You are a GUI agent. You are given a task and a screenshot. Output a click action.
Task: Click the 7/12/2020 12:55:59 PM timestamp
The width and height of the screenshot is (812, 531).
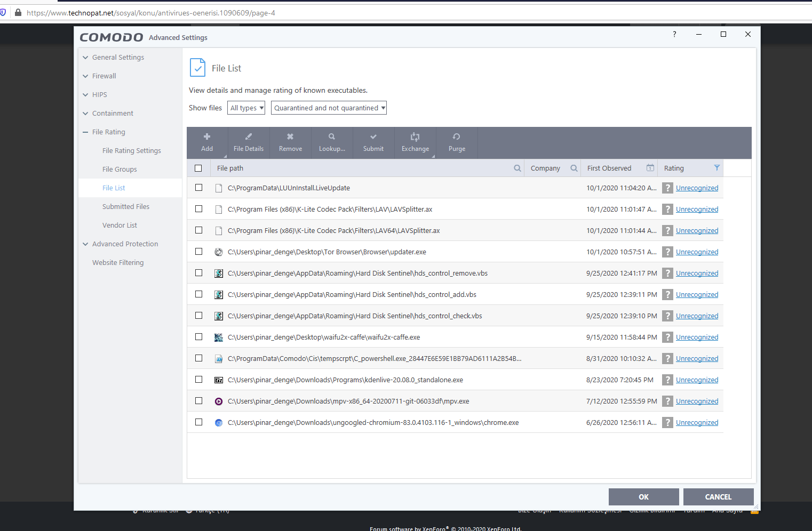[622, 401]
